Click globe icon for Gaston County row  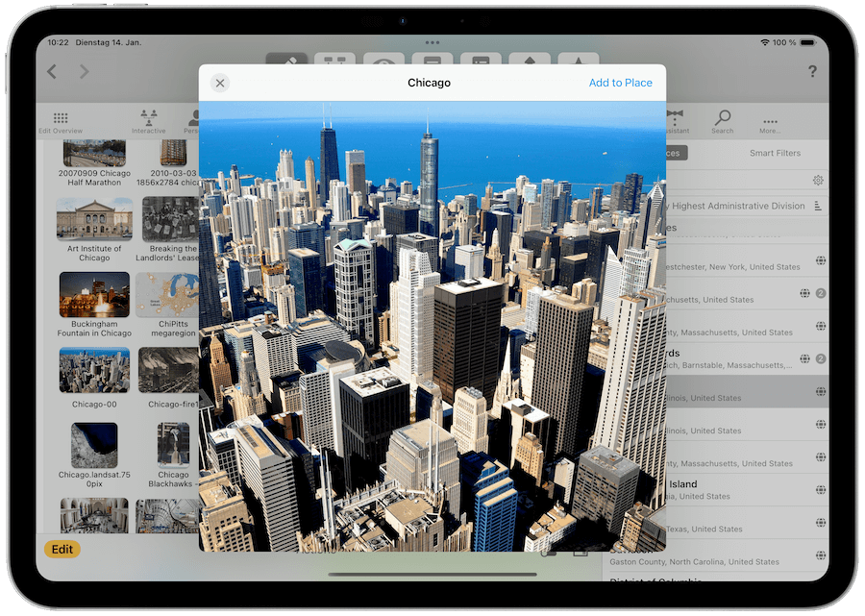(x=821, y=555)
